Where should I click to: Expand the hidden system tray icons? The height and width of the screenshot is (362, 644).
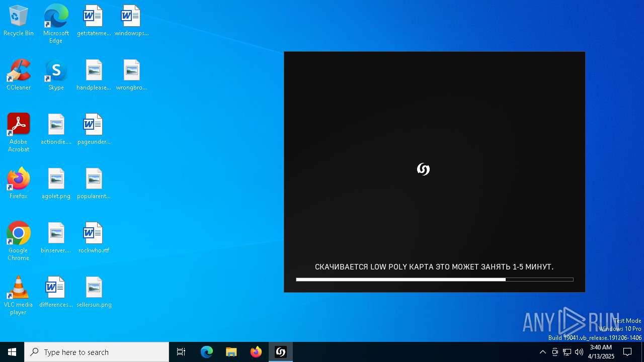(542, 352)
